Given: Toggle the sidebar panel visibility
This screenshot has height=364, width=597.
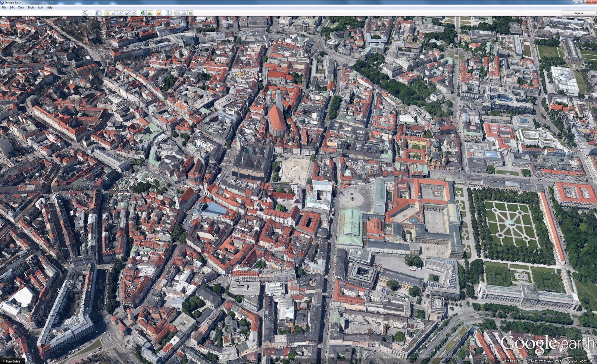Looking at the screenshot, I should pyautogui.click(x=98, y=13).
